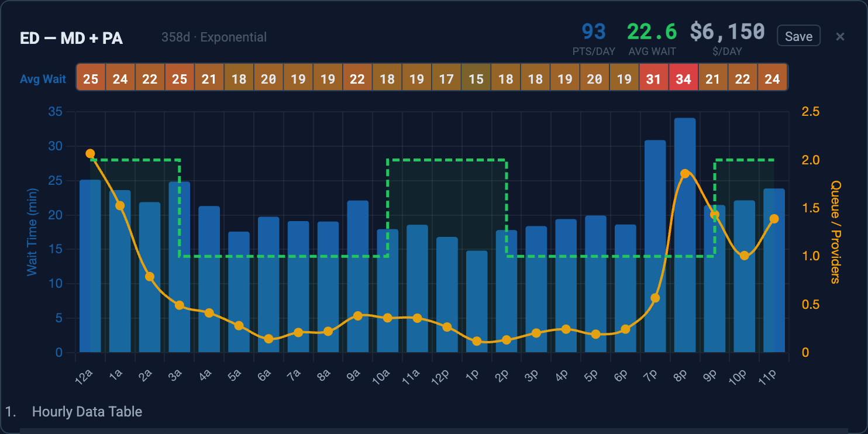
Task: Click the orange queue point at 12a
Action: (x=90, y=154)
